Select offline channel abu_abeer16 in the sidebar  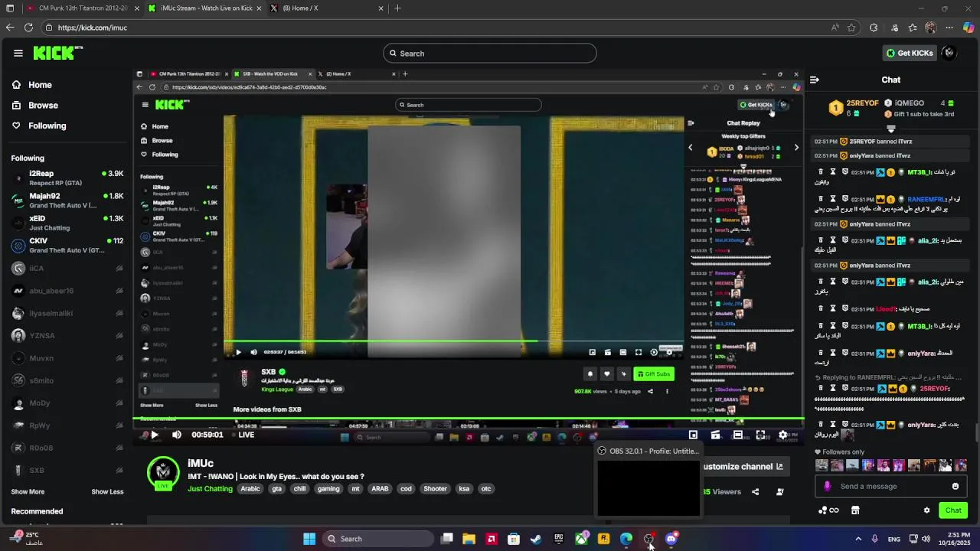point(67,291)
